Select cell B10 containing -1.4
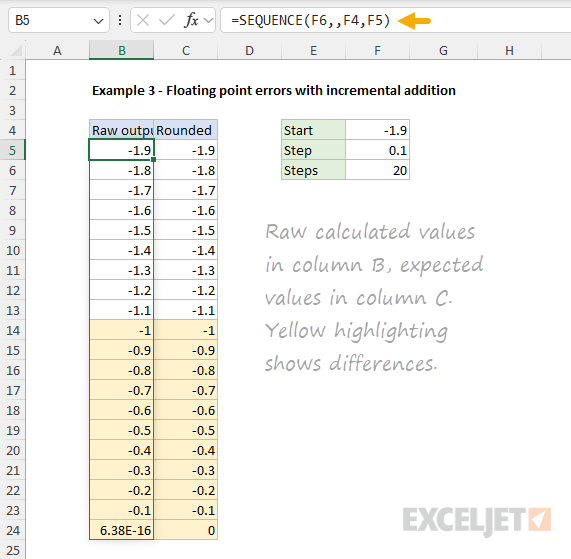This screenshot has width=571, height=559. (122, 250)
